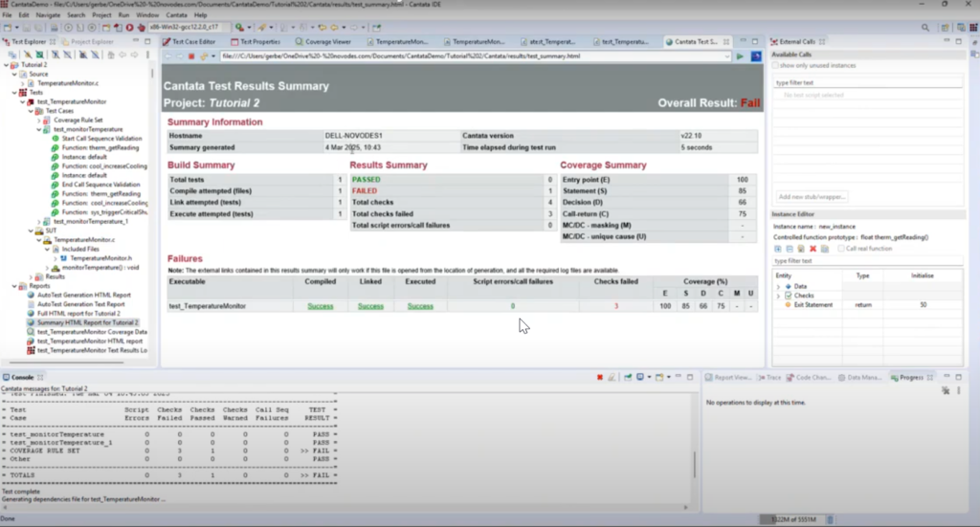
Task: Click Available Calls type filter text field
Action: (867, 82)
